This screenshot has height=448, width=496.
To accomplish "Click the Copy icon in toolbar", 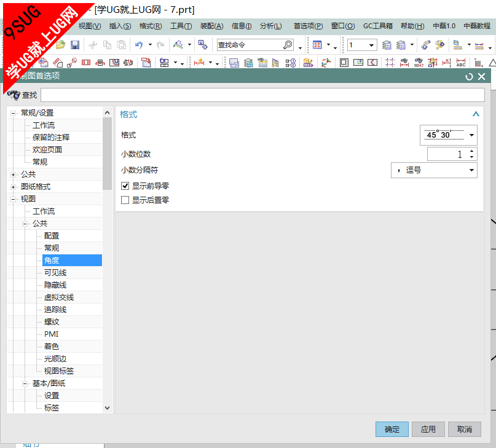I will click(x=107, y=45).
